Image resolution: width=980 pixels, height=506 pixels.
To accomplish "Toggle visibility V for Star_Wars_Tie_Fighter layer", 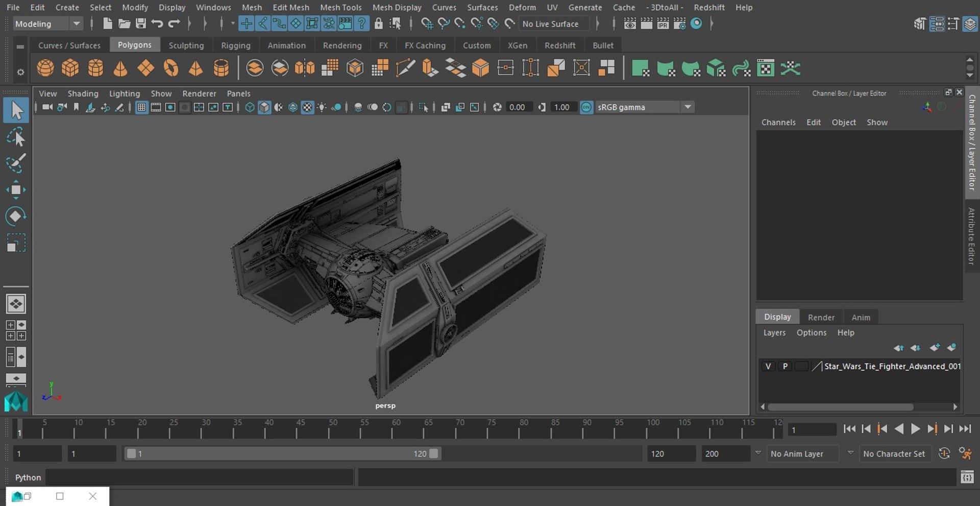I will (x=768, y=366).
